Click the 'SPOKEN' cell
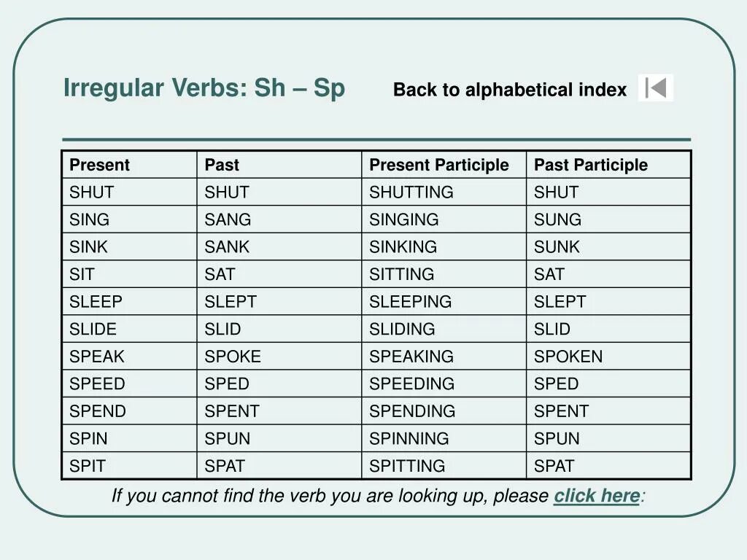 pos(568,357)
